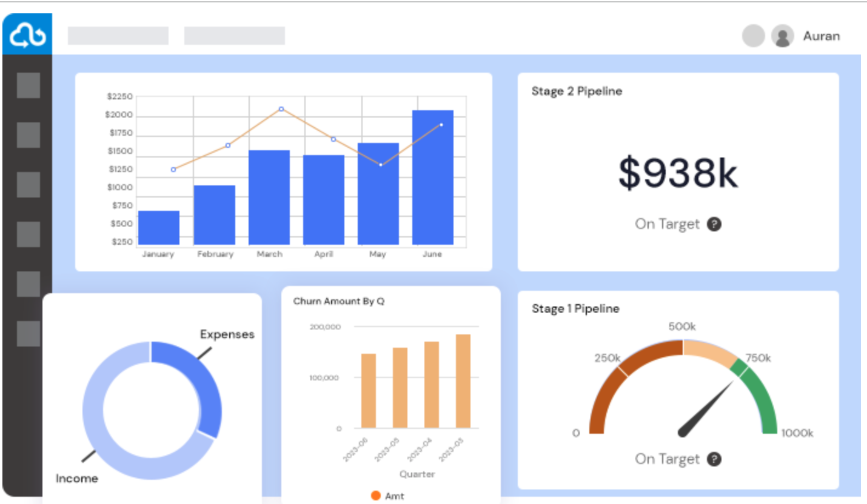Click the gray circle left of avatar
Screen dimensions: 867x504
pos(754,36)
